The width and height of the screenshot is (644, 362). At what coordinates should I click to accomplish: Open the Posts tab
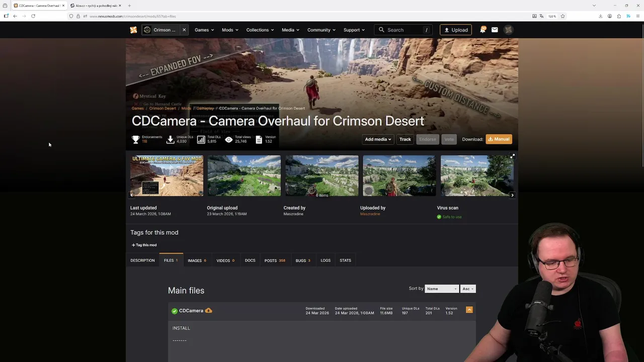275,260
